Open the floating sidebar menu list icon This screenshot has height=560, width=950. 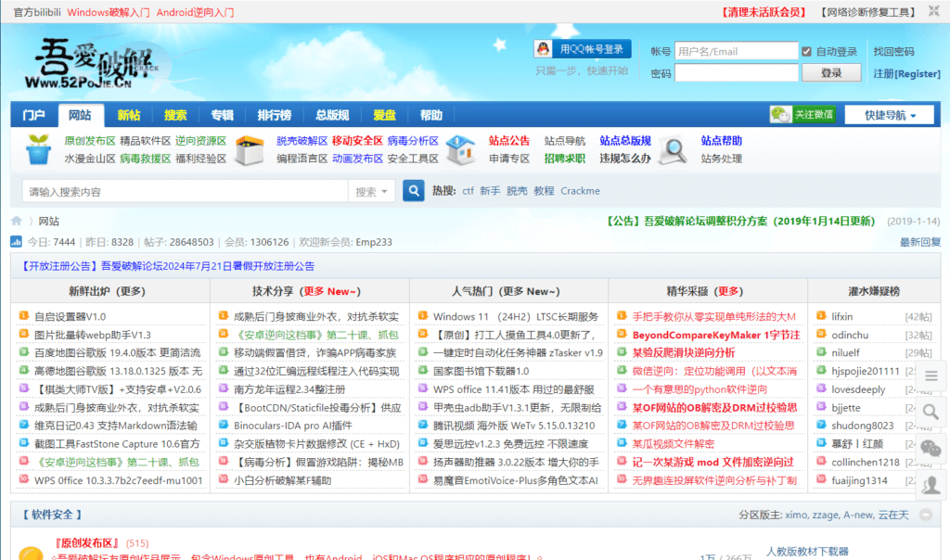(x=931, y=375)
